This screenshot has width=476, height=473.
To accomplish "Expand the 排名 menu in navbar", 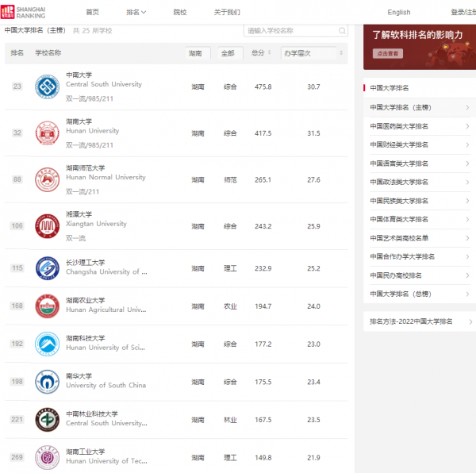I will coord(136,12).
